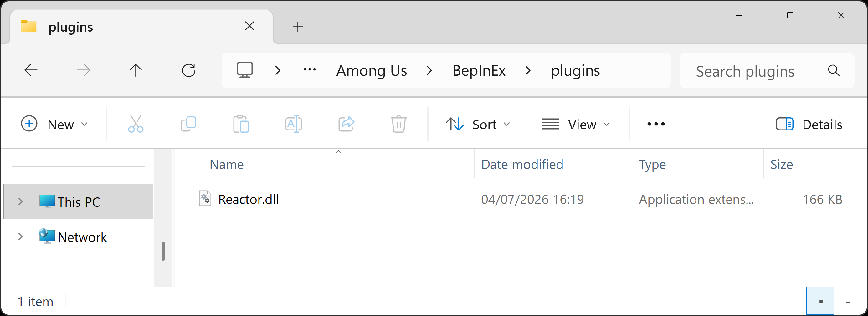
Task: Switch to large thumbnails view in status bar
Action: [848, 301]
